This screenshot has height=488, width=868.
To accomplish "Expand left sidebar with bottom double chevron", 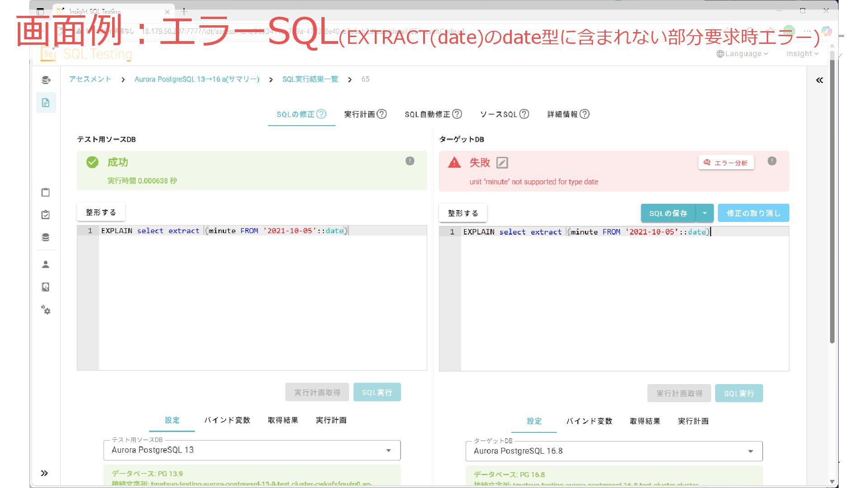I will (44, 473).
